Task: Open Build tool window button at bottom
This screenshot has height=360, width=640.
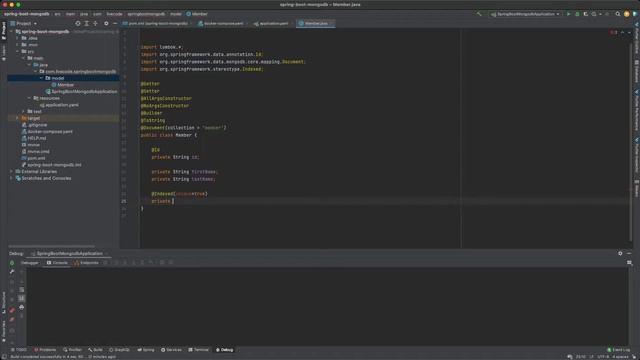Action: 96,350
